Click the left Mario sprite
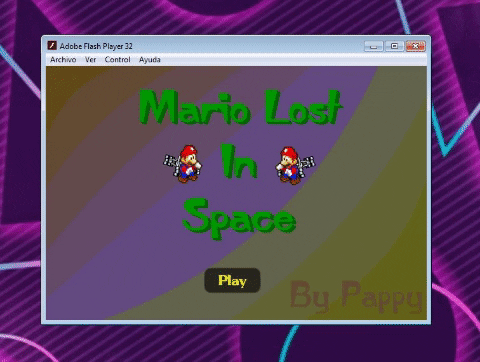Image resolution: width=480 pixels, height=362 pixels. click(x=183, y=164)
